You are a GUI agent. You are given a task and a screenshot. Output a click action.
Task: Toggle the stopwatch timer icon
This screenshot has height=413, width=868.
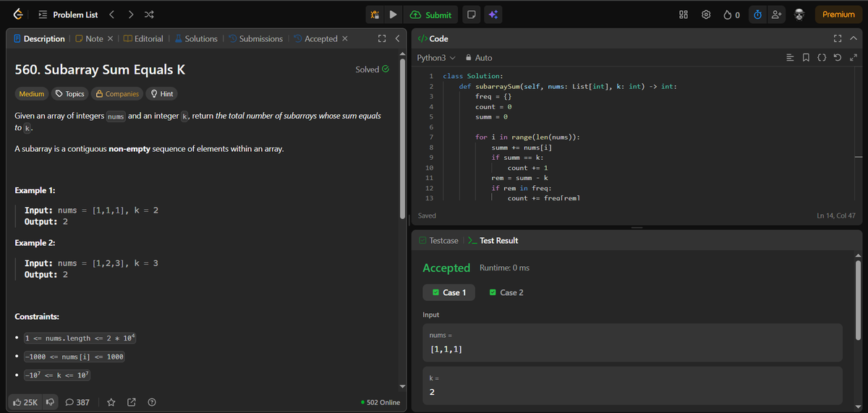(757, 14)
